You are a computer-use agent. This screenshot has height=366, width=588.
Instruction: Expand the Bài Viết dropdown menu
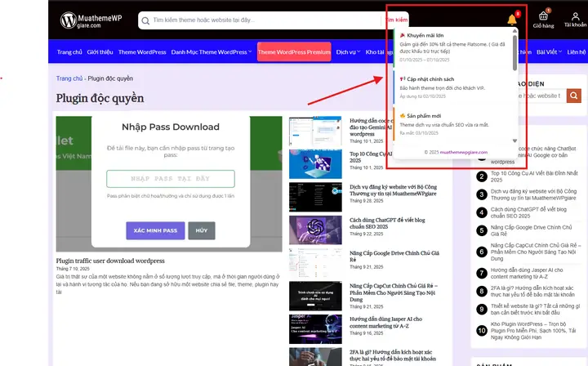point(549,52)
